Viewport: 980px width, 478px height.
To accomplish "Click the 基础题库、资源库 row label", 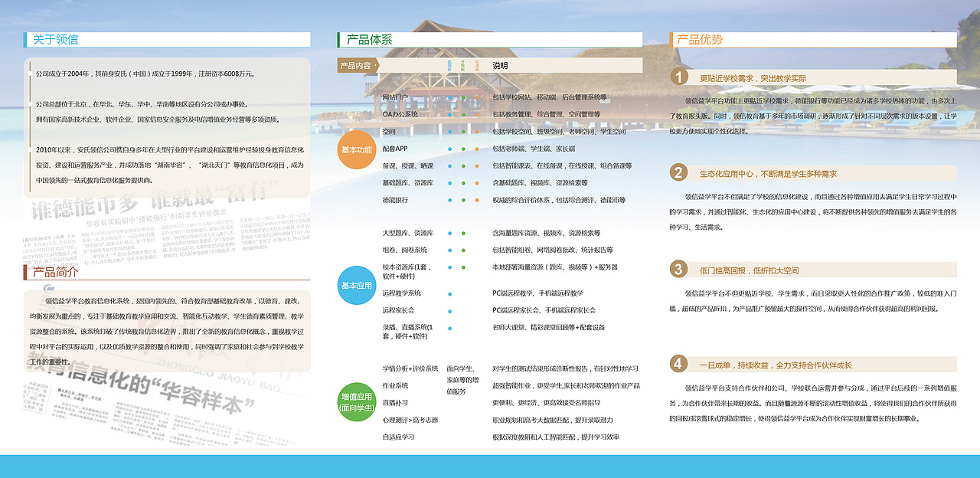I will (x=408, y=183).
